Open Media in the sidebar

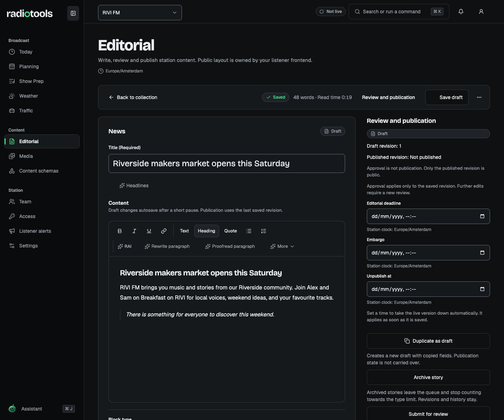(x=42, y=156)
